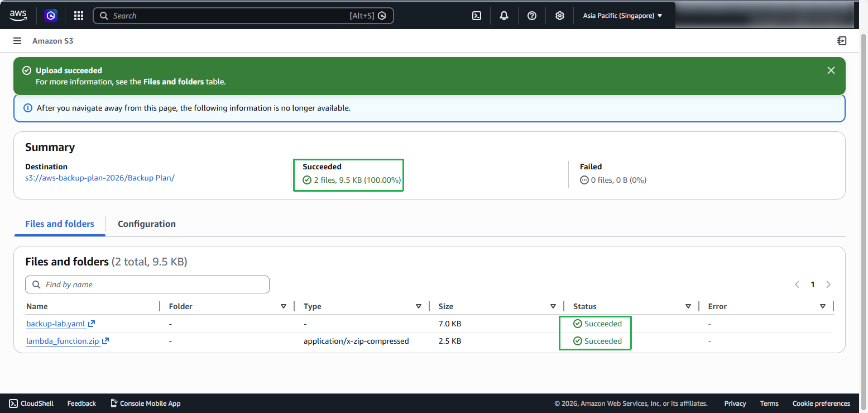
Task: Click the Name column header
Action: 37,306
